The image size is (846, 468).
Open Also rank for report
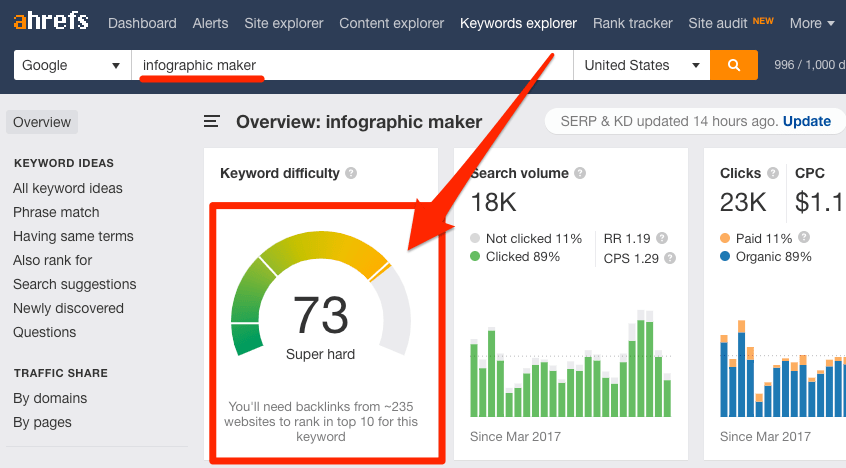[x=52, y=260]
